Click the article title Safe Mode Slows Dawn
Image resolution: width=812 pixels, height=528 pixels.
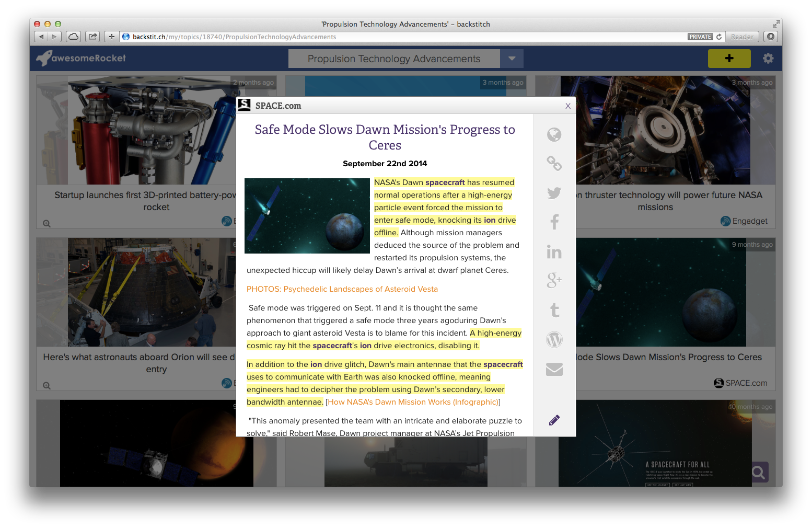tap(385, 137)
